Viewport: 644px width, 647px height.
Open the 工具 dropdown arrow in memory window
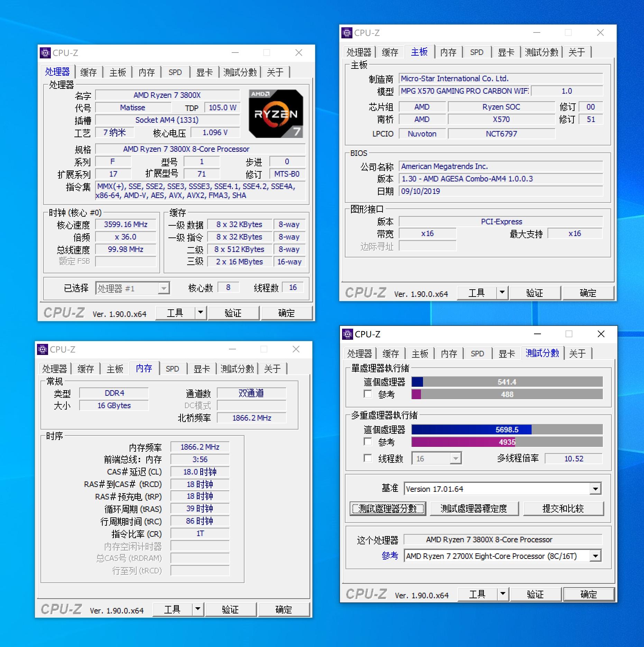coord(198,609)
